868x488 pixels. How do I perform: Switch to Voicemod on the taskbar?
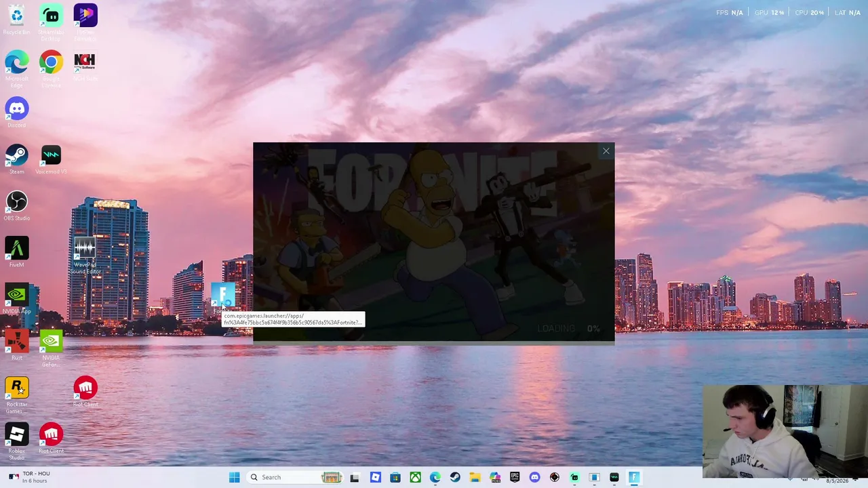coord(614,477)
